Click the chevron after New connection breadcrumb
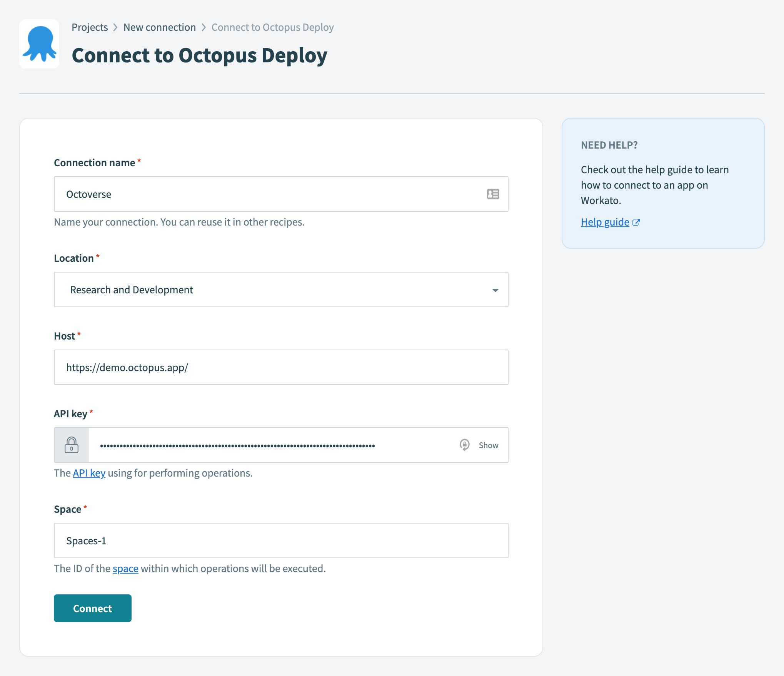784x676 pixels. [204, 27]
